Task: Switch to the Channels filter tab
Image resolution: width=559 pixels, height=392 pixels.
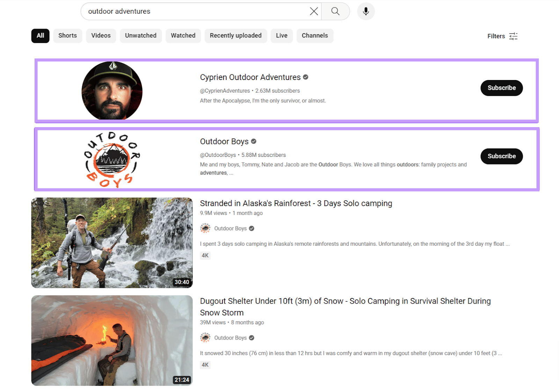Action: pos(315,35)
